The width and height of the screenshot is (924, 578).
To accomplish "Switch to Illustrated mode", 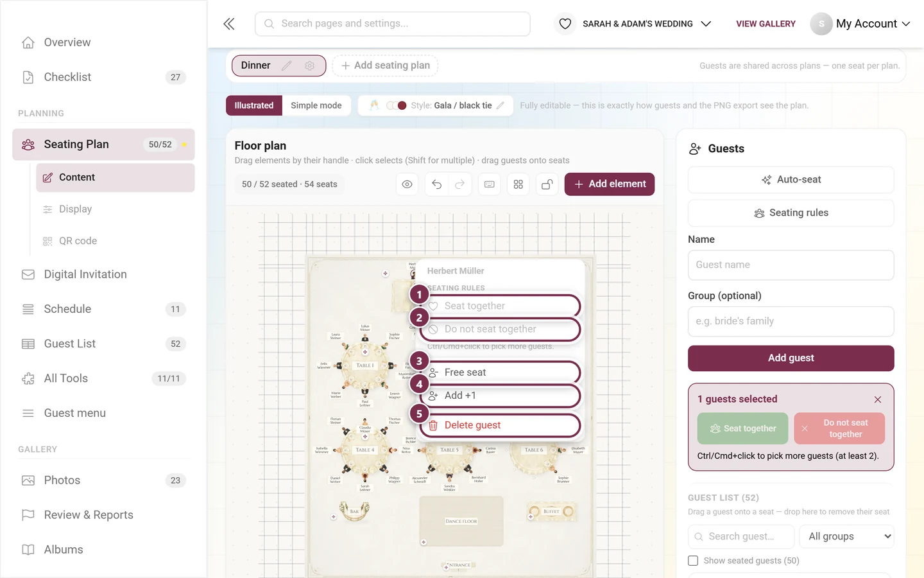I will [x=254, y=105].
